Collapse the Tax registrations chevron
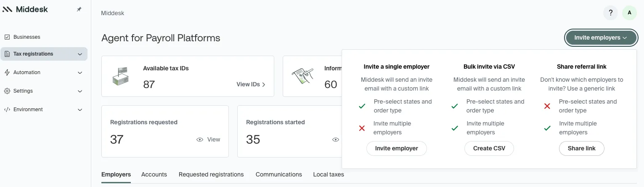Image resolution: width=644 pixels, height=187 pixels. [x=80, y=54]
